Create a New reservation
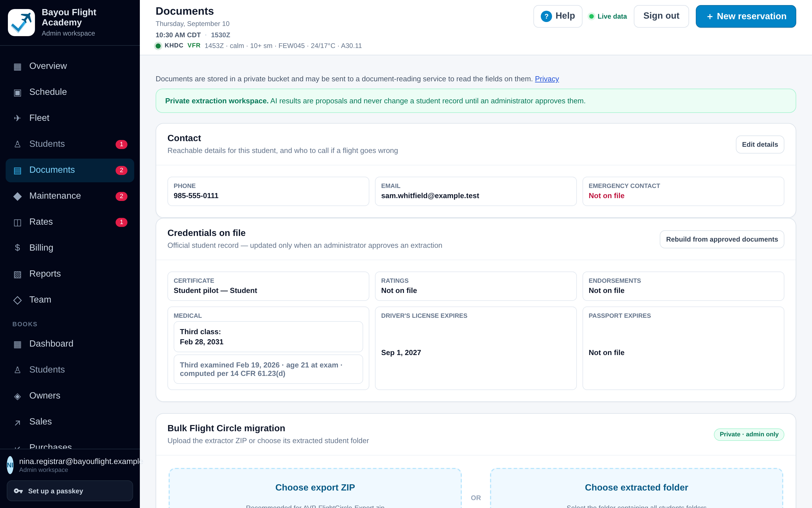This screenshot has height=508, width=812. (x=745, y=16)
